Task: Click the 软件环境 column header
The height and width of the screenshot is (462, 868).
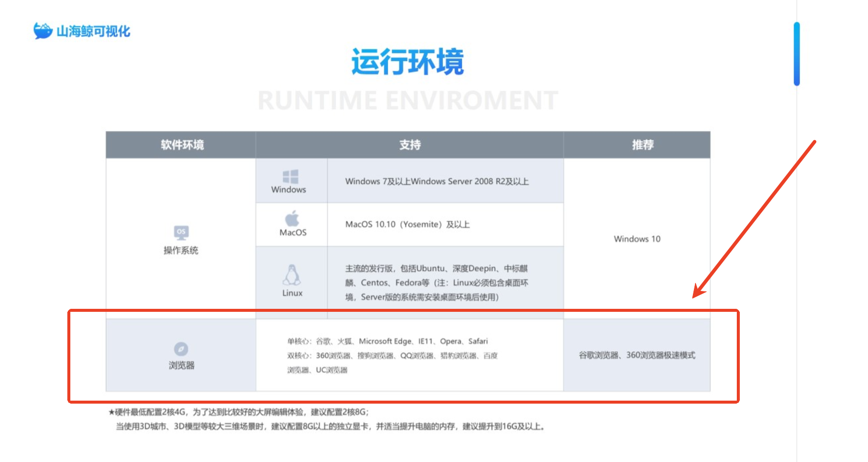Action: click(182, 145)
